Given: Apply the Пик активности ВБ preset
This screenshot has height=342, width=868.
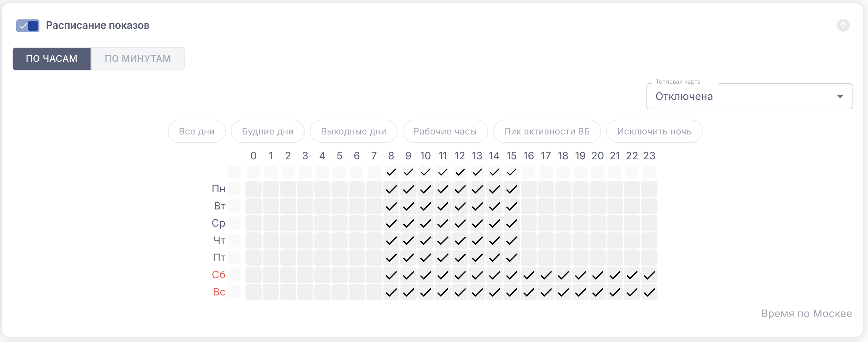Looking at the screenshot, I should coord(547,132).
